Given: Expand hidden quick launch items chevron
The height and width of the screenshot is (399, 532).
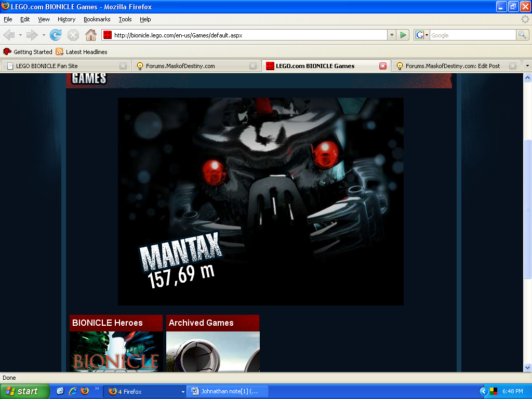Looking at the screenshot, I should 97,389.
